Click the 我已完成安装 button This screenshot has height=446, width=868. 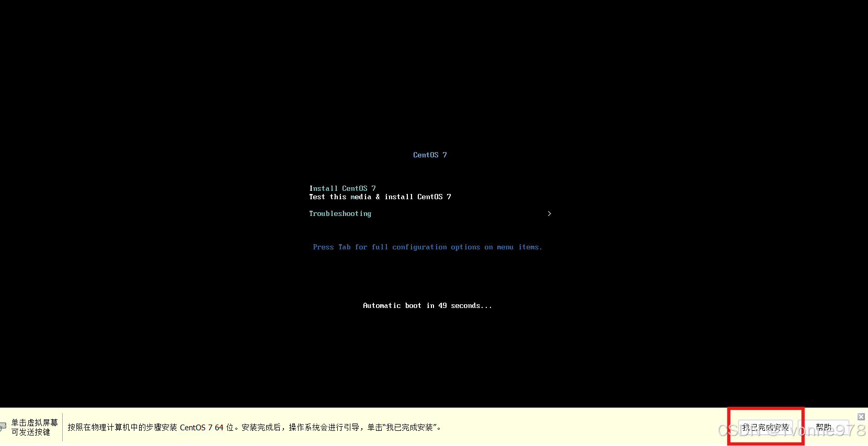pyautogui.click(x=766, y=427)
